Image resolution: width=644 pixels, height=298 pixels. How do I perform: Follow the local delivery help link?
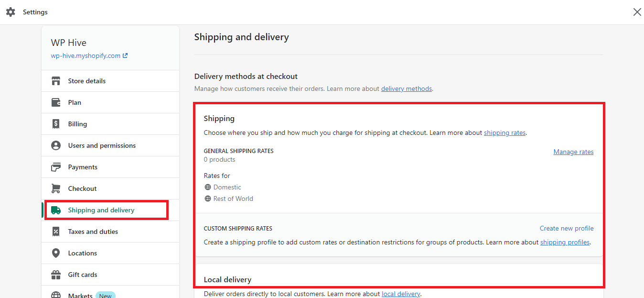[401, 294]
